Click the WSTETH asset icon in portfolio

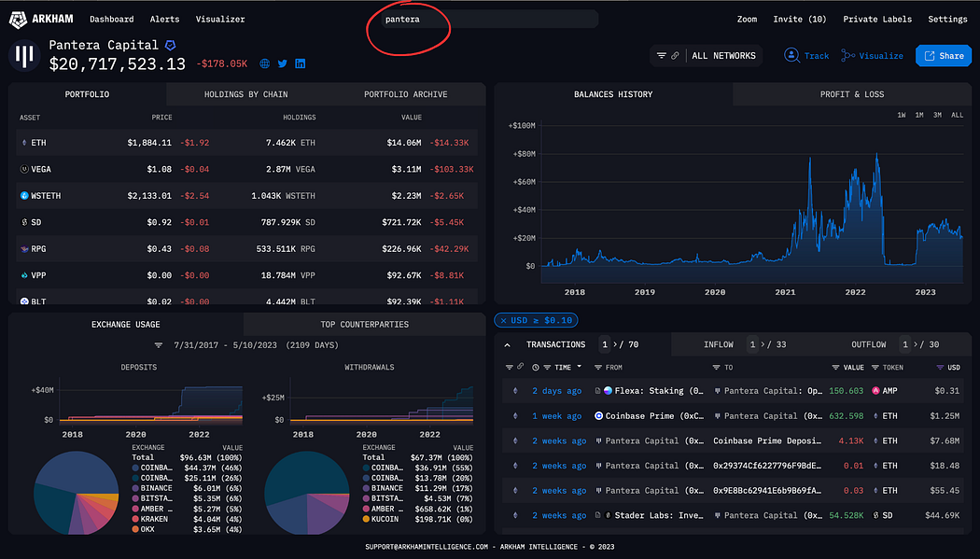pyautogui.click(x=24, y=195)
